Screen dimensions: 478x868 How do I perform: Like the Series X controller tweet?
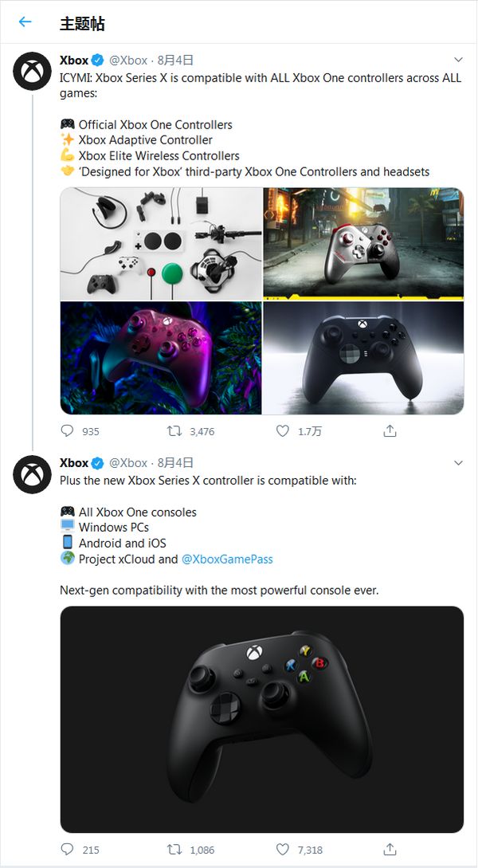283,850
